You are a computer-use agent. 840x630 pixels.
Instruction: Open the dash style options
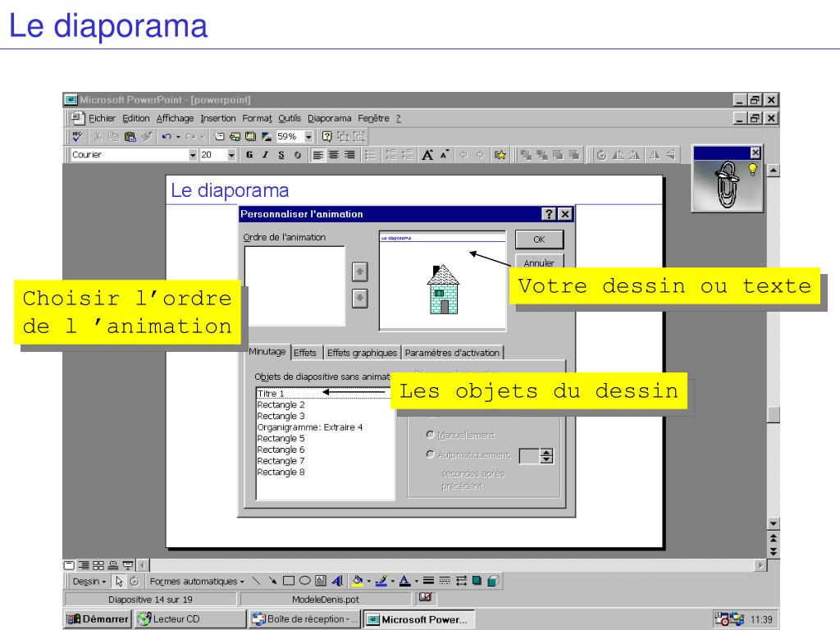click(445, 581)
